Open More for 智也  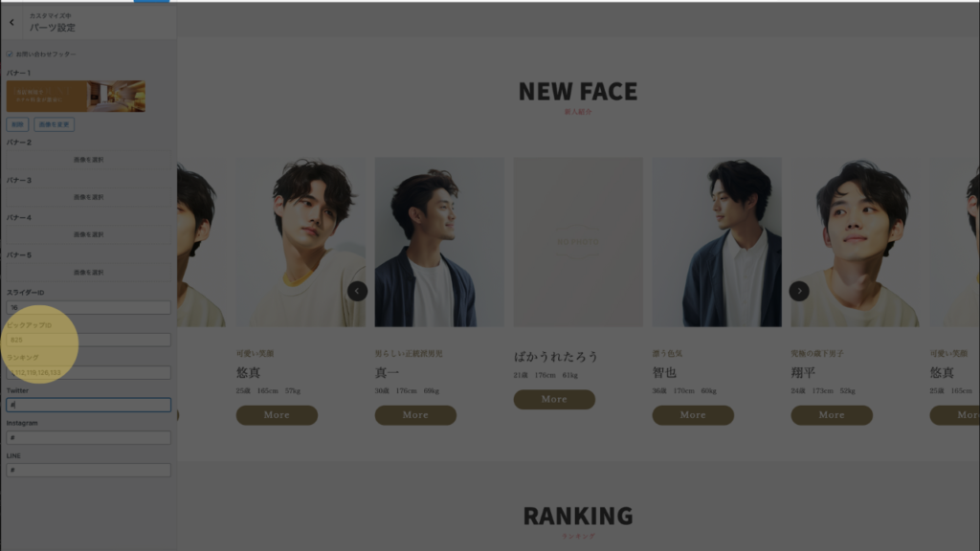[693, 415]
